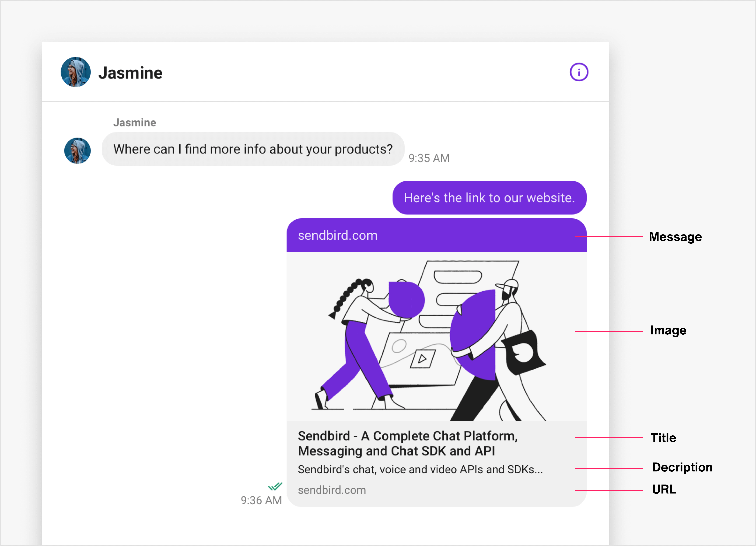
Task: Open the channel info panel via the info icon
Action: click(x=579, y=72)
